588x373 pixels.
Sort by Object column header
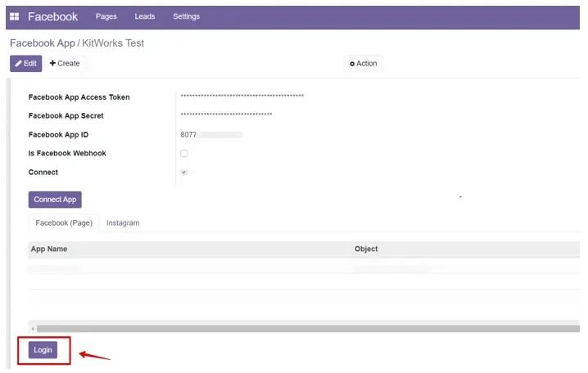click(366, 249)
